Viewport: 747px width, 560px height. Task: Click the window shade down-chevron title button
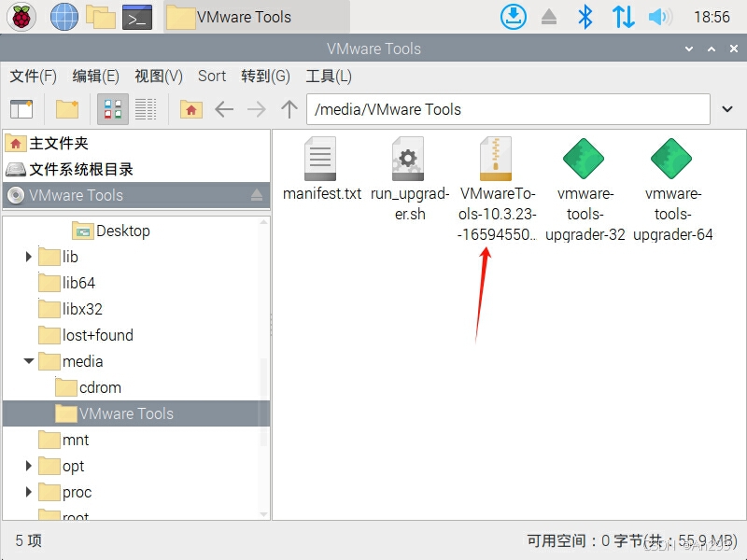(689, 49)
